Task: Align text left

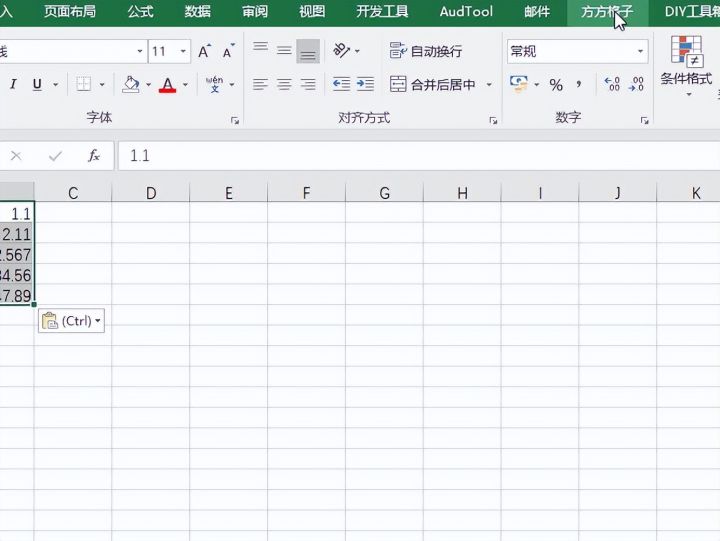Action: pyautogui.click(x=260, y=85)
